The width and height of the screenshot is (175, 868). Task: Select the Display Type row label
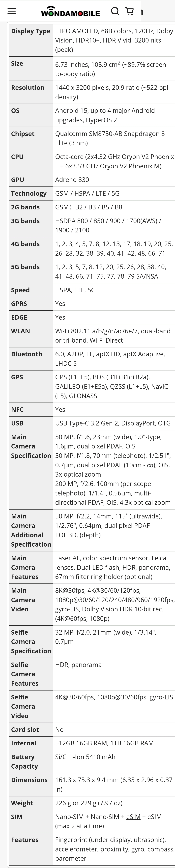coord(31,31)
